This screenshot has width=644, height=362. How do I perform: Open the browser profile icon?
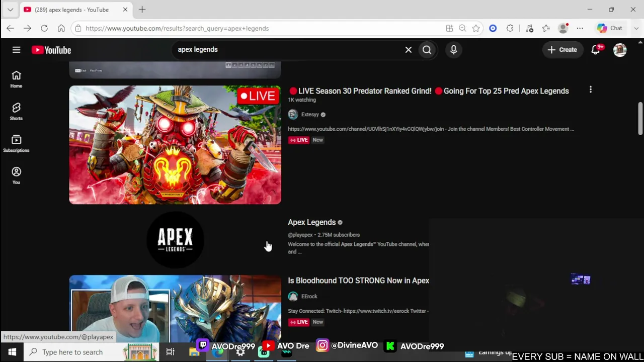pyautogui.click(x=563, y=29)
